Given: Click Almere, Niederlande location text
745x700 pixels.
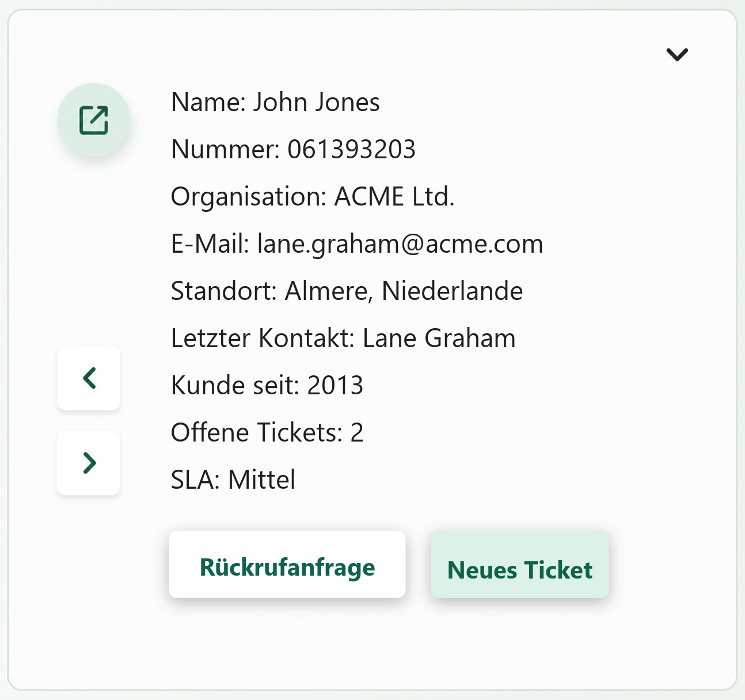Looking at the screenshot, I should [404, 291].
